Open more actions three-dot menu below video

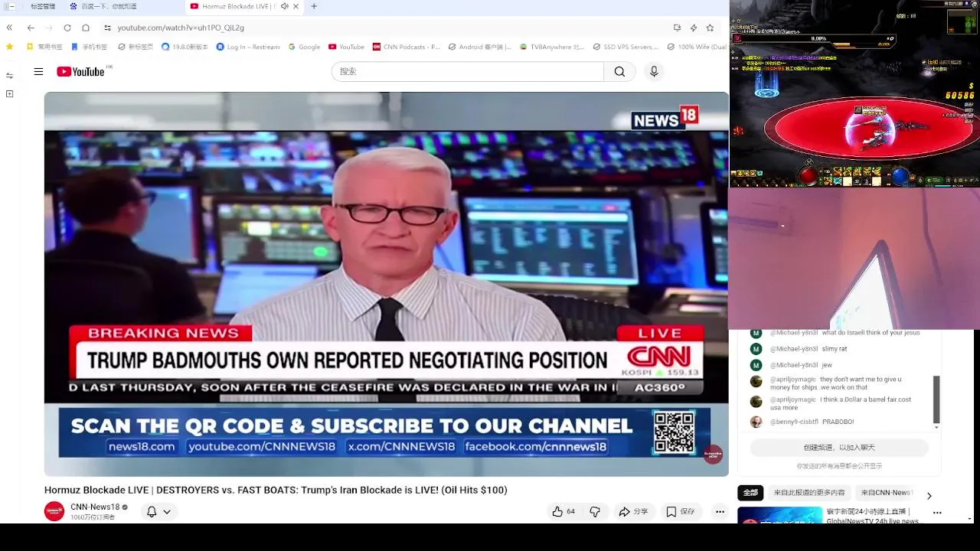[720, 511]
